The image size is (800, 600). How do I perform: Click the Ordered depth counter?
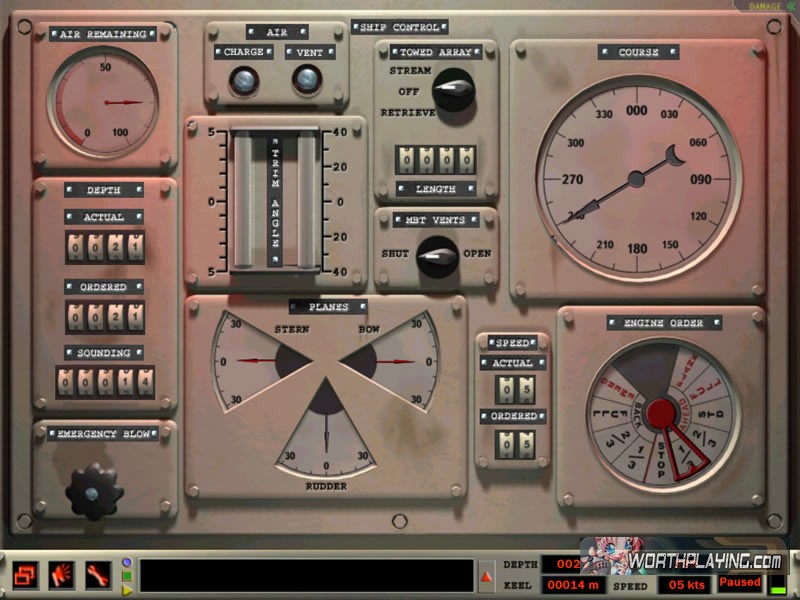click(x=105, y=318)
